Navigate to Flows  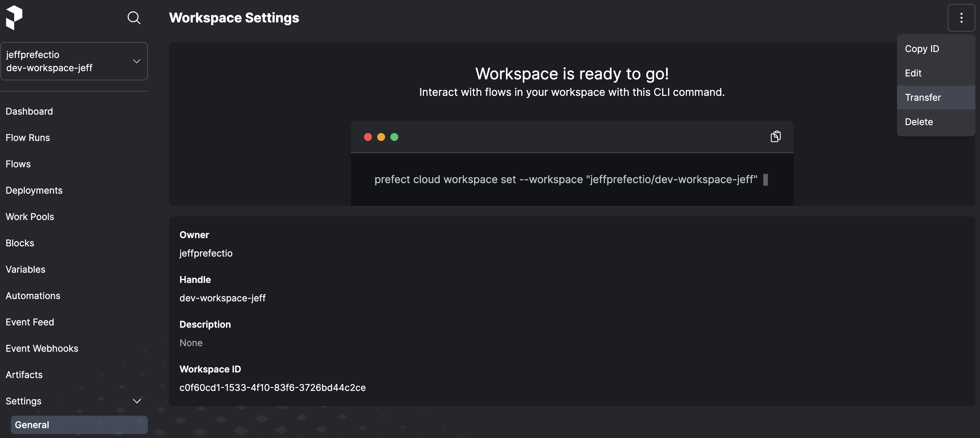coord(18,164)
